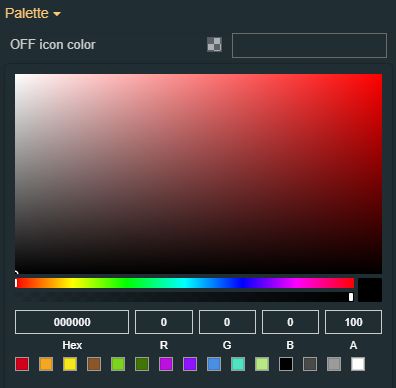Screen dimensions: 396x388
Task: Click the A alpha field showing 100
Action: (353, 322)
